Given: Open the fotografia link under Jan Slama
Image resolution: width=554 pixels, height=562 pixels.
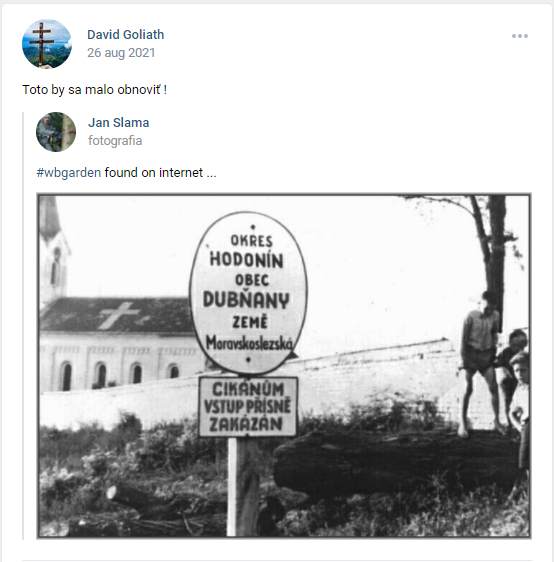Looking at the screenshot, I should [x=115, y=140].
